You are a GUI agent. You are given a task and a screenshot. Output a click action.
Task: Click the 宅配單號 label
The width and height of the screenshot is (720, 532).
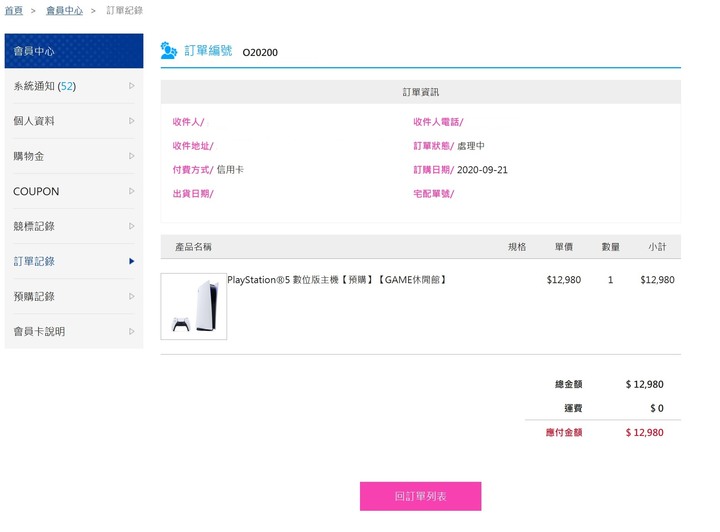point(433,194)
